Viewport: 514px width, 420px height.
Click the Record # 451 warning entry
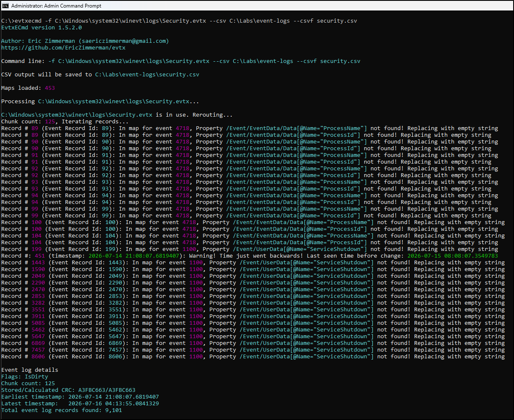click(x=250, y=256)
